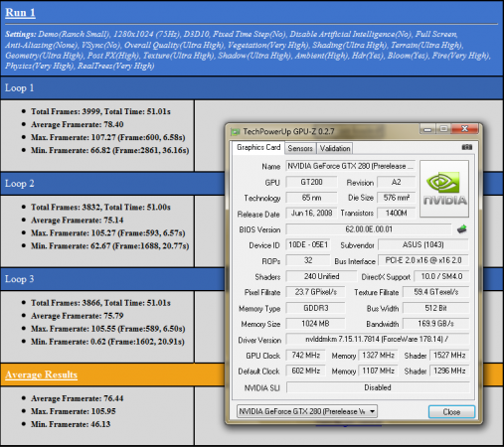Screen dimensions: 504x447
Task: Click the Technology field 65 nm
Action: 311,198
